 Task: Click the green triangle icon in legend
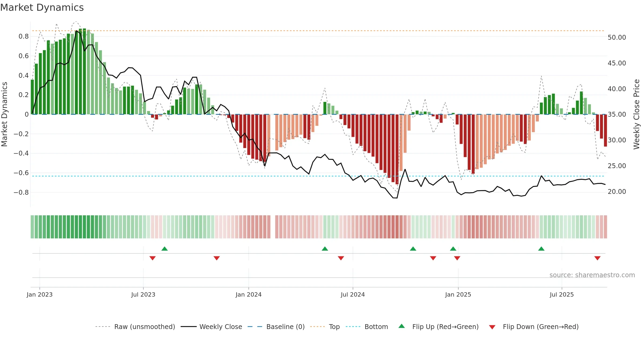click(402, 326)
